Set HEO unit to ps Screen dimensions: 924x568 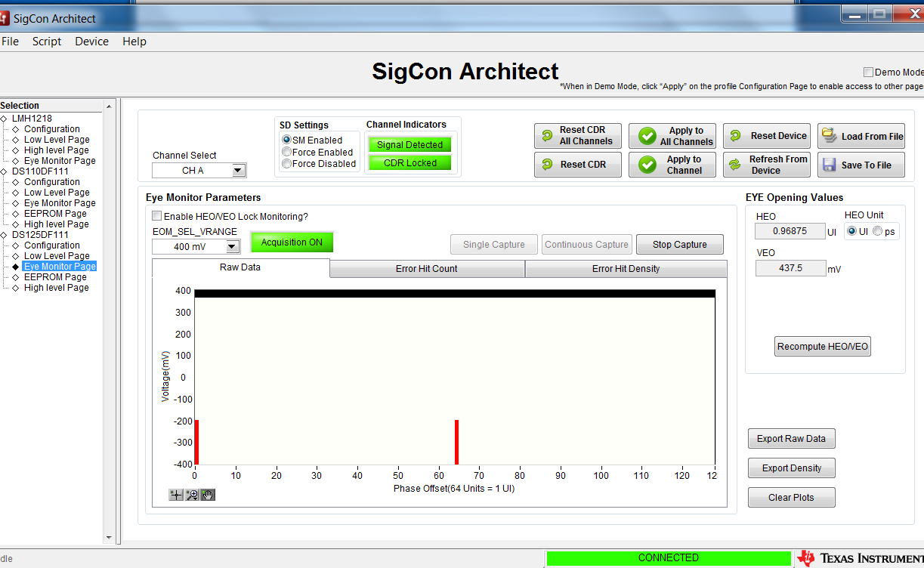pos(877,231)
